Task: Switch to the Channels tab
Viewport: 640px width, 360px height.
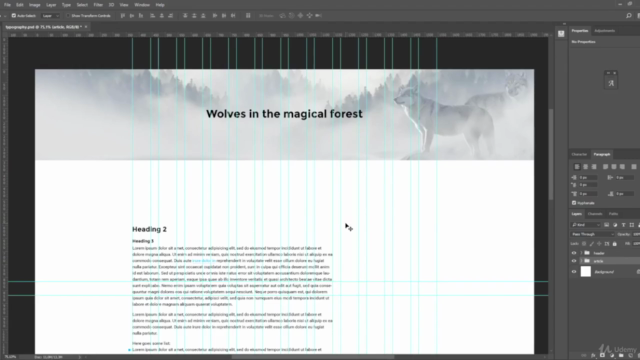Action: pyautogui.click(x=595, y=214)
